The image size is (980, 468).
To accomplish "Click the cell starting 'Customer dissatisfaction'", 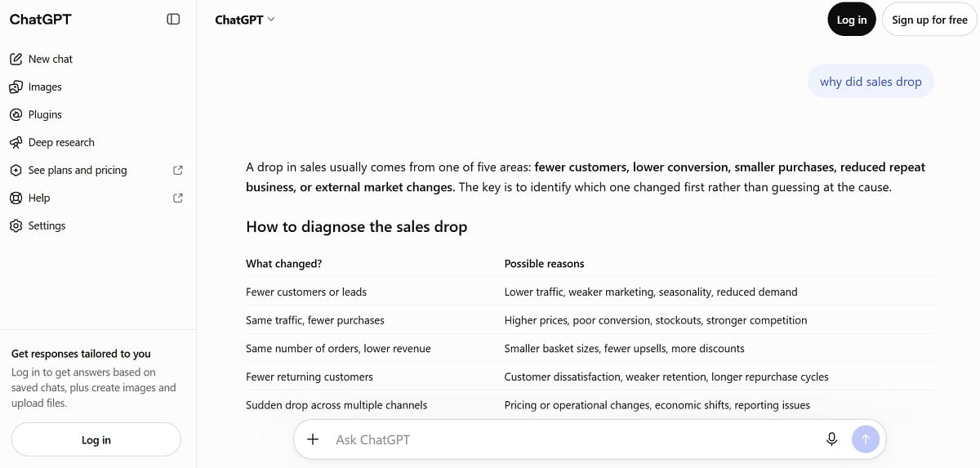I will point(666,377).
